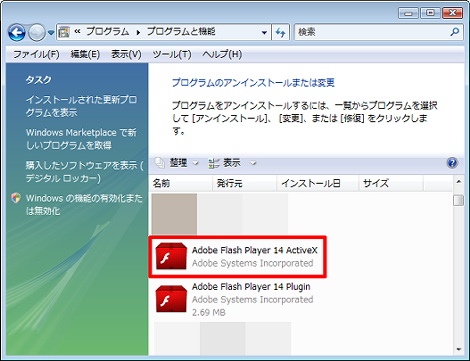Open Windows の機能の有効化または無効化 link
Image resolution: width=470 pixels, height=361 pixels.
coord(84,204)
